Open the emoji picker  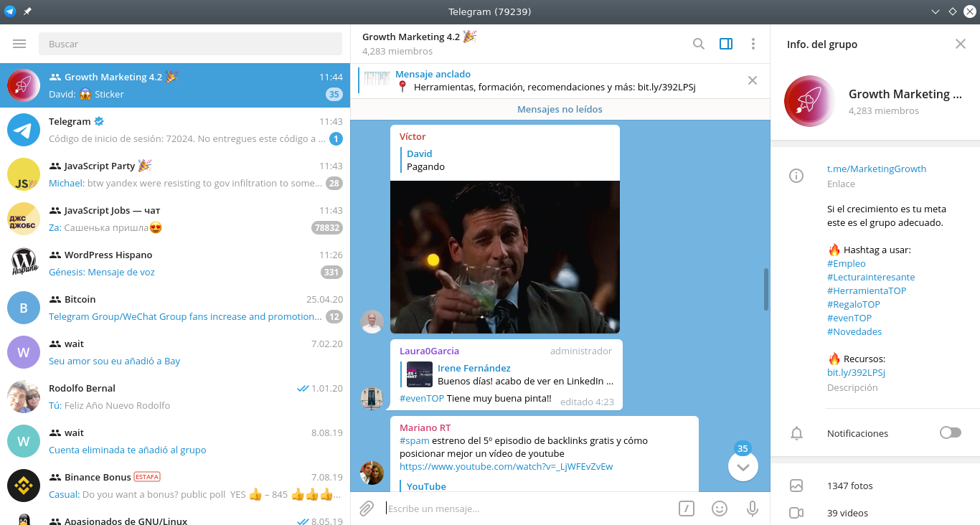(x=720, y=509)
